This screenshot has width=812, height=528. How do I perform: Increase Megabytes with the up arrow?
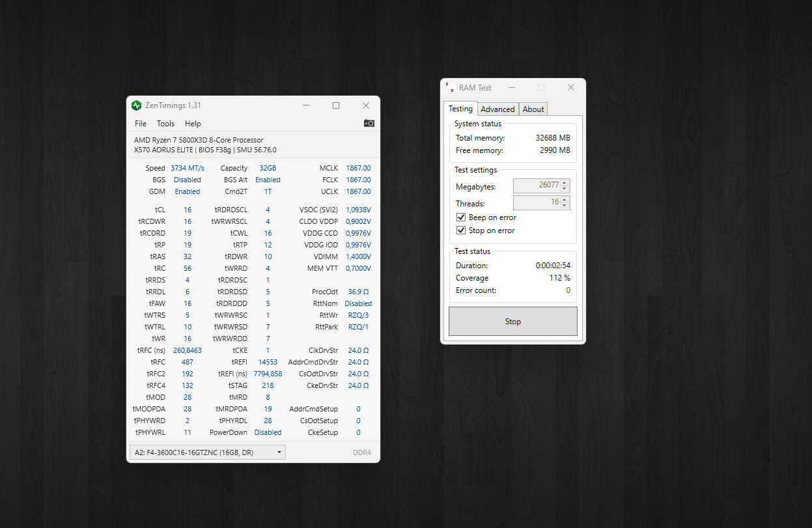(565, 182)
